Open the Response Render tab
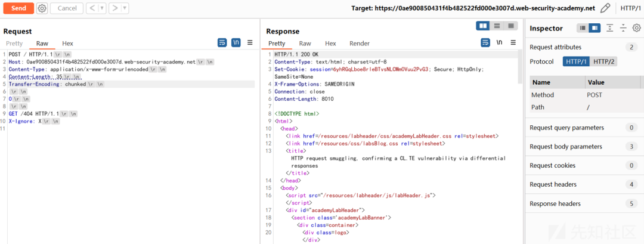644x244 pixels. click(360, 44)
